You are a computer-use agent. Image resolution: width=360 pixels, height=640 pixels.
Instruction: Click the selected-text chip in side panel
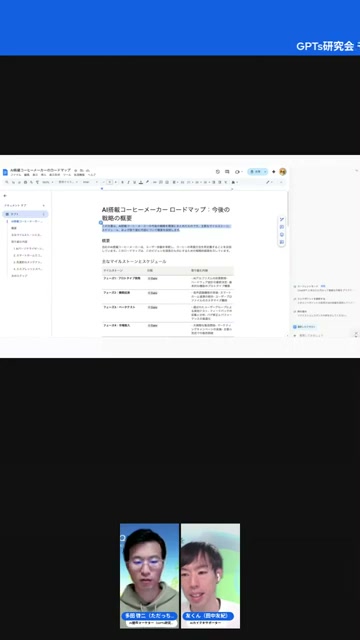pos(304,327)
